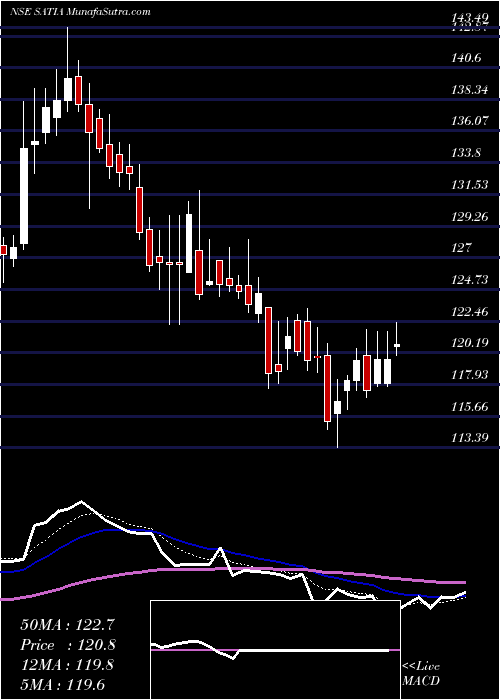Click the 136.07 price axis label
The height and width of the screenshot is (700, 500).
(x=471, y=121)
